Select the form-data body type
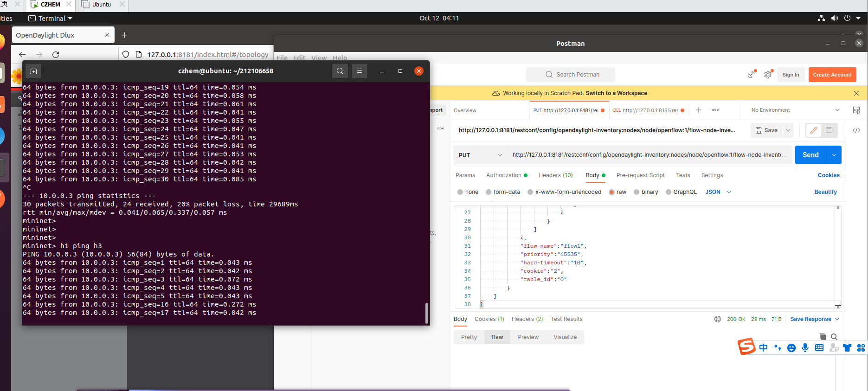This screenshot has width=868, height=391. [503, 192]
